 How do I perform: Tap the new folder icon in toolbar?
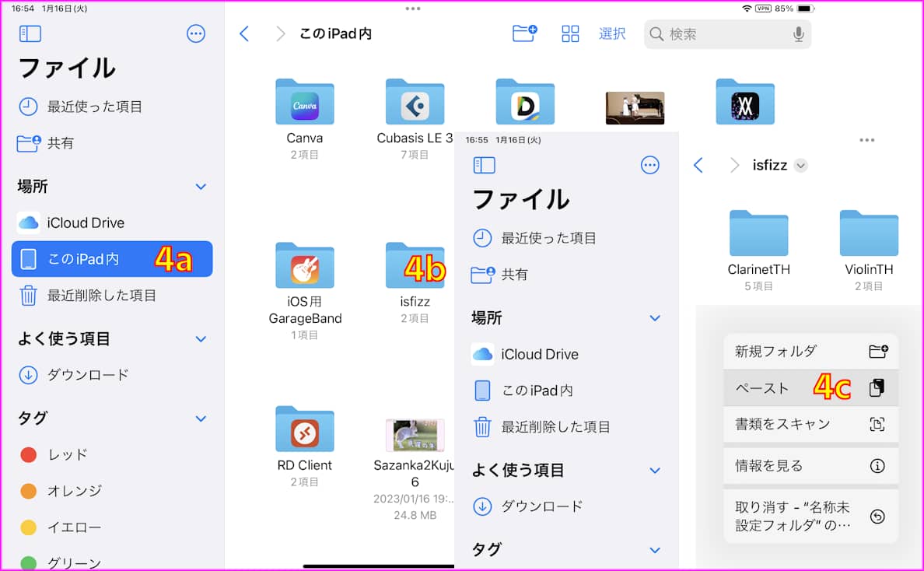pos(524,33)
